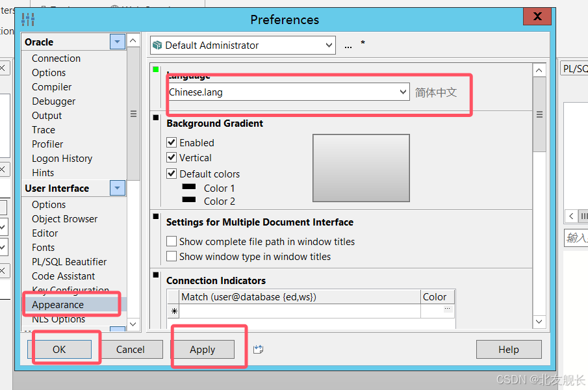Uncheck the Vertical gradient option
The width and height of the screenshot is (588, 390).
[172, 157]
